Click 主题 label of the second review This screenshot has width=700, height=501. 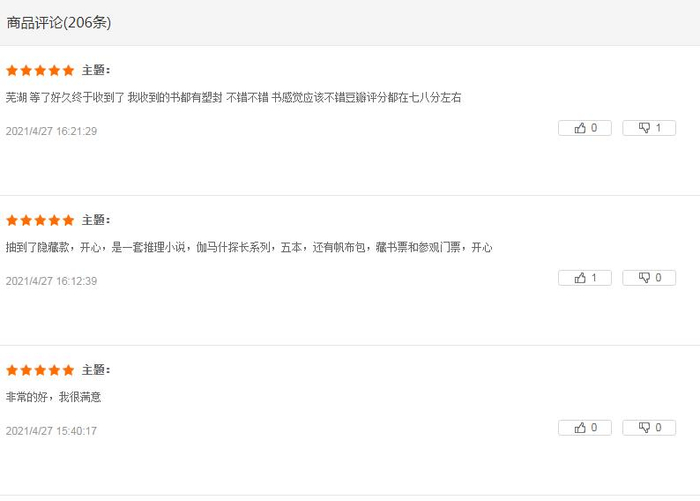[96, 220]
